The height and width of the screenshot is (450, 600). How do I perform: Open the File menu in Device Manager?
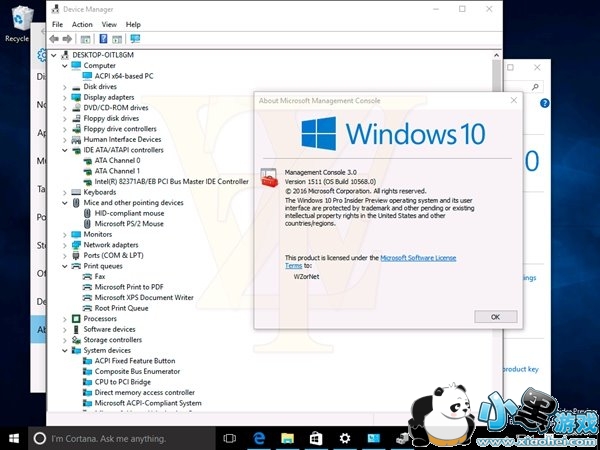[57, 24]
